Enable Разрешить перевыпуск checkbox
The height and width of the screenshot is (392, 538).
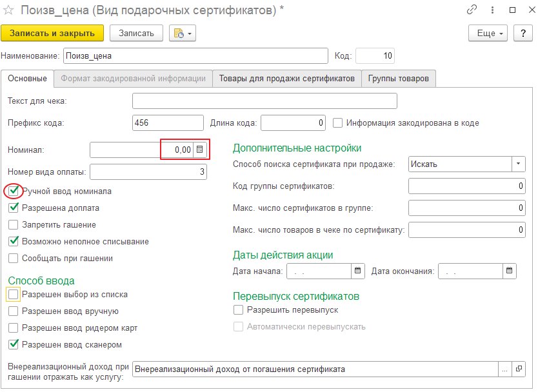tap(238, 309)
